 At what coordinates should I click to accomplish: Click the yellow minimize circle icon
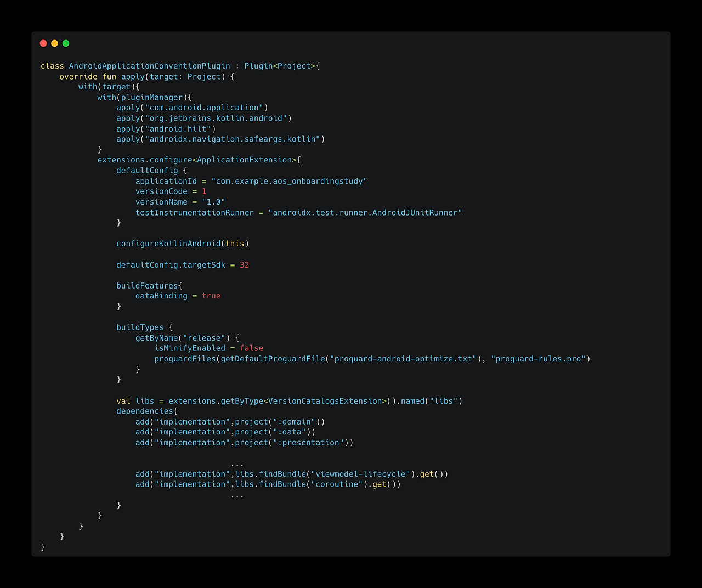(x=54, y=43)
